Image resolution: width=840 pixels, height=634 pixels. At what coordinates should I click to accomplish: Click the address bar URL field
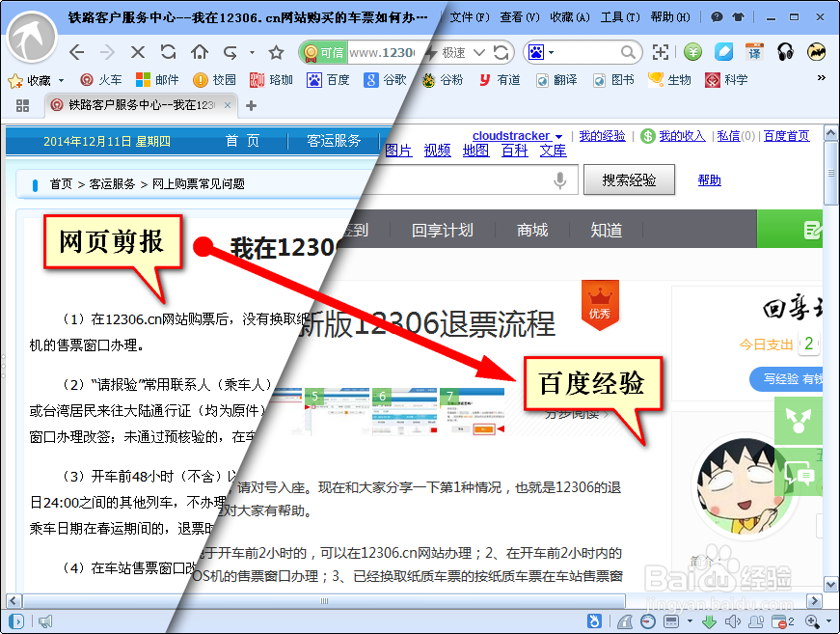coord(382,52)
